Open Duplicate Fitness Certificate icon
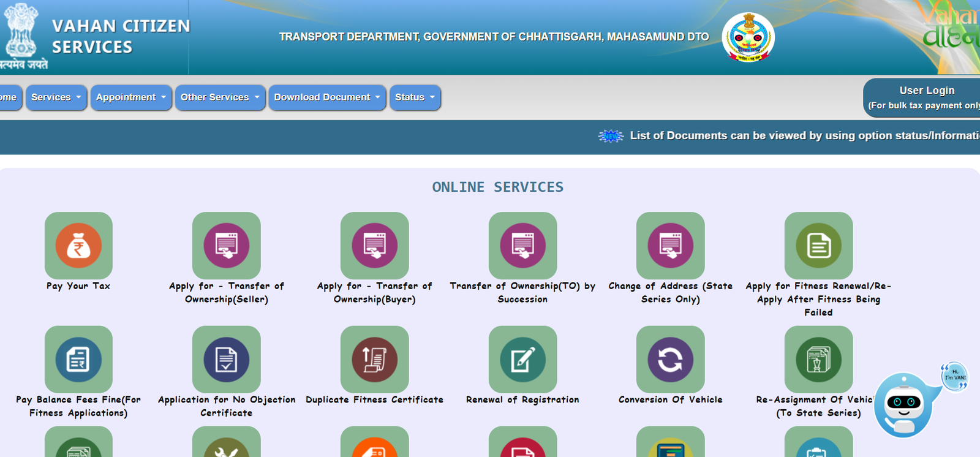 375,360
